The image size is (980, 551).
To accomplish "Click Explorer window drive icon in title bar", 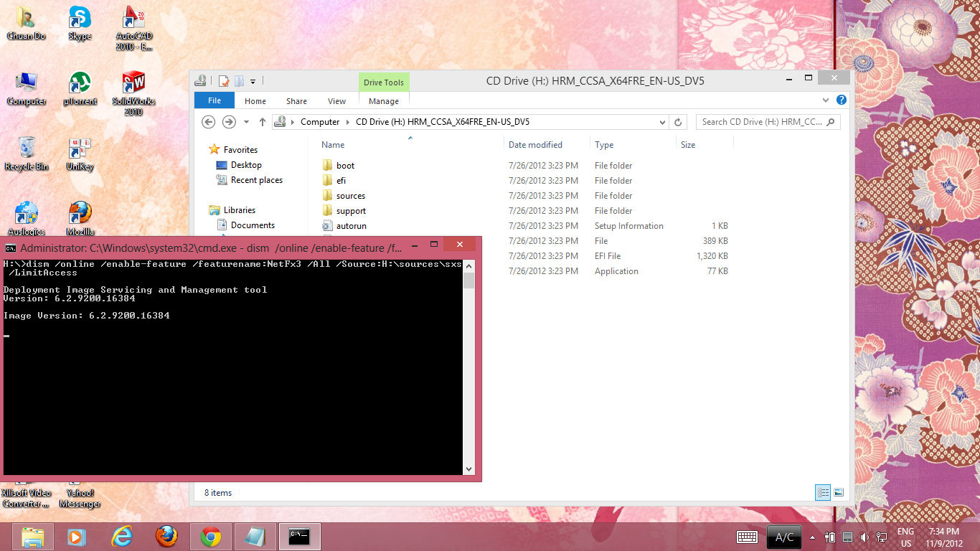I will pyautogui.click(x=201, y=81).
